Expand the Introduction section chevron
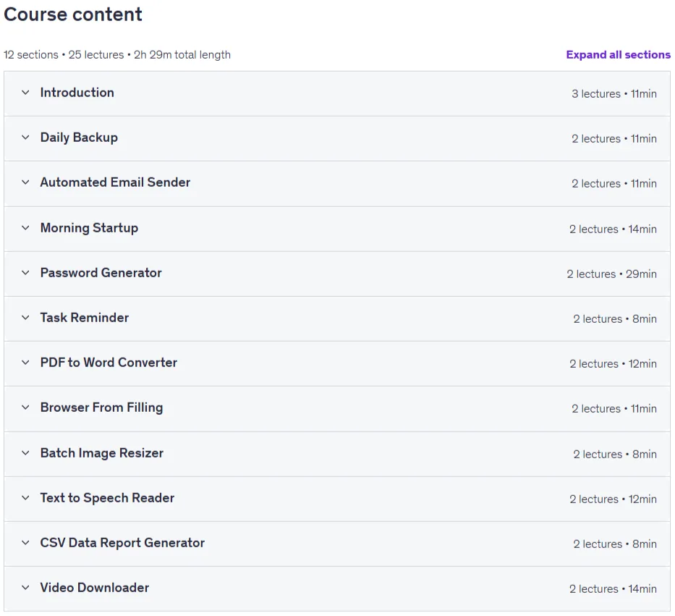Image resolution: width=675 pixels, height=616 pixels. point(25,93)
